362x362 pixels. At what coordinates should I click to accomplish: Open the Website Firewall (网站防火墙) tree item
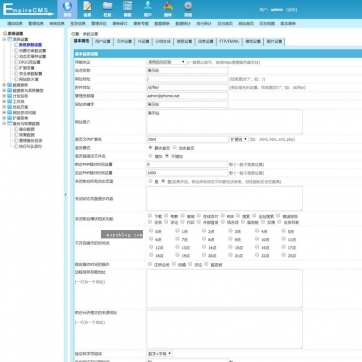pyautogui.click(x=29, y=79)
